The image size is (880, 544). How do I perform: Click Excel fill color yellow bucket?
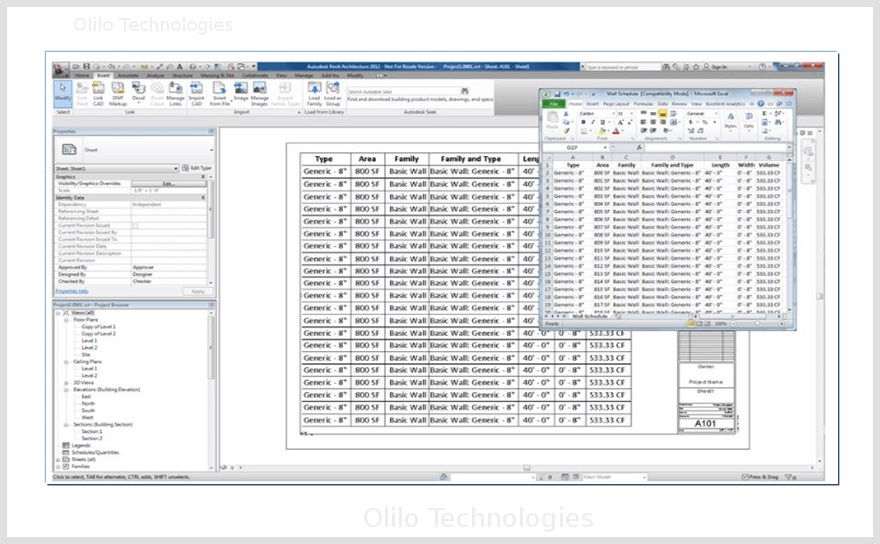601,131
